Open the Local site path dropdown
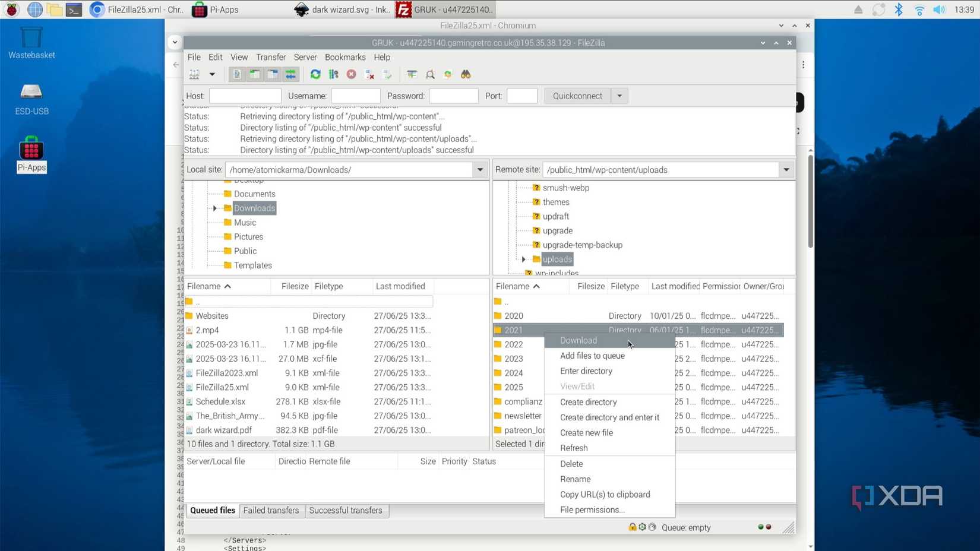This screenshot has height=551, width=980. pos(480,170)
